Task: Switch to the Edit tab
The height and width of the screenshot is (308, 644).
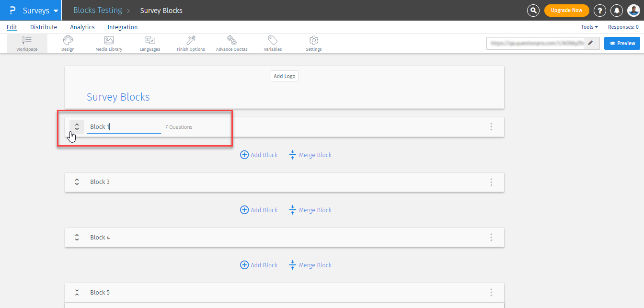Action: 12,27
